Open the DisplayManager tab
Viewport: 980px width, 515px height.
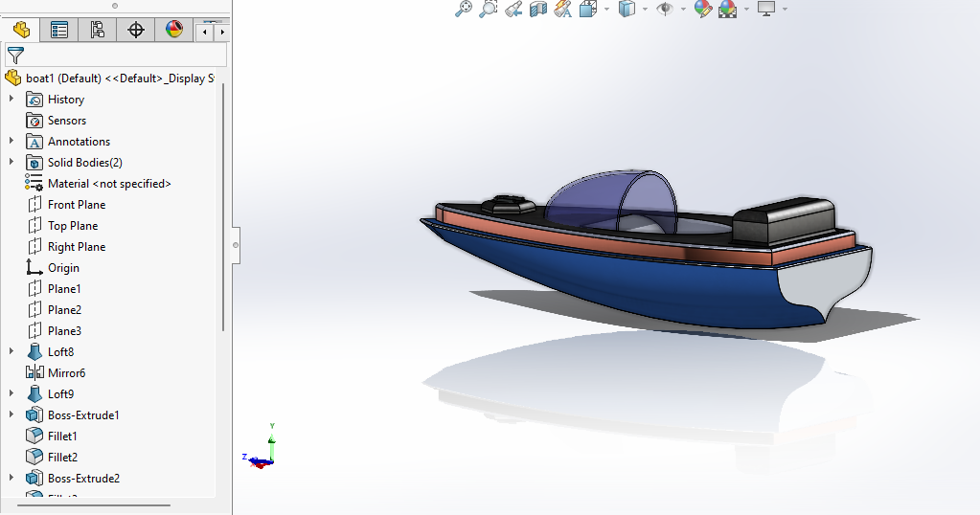173,30
